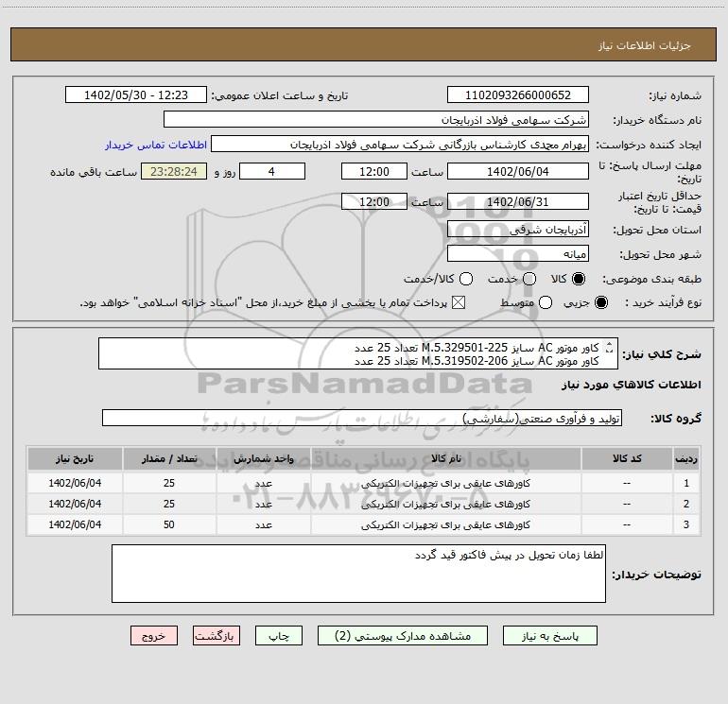Click the بازگشت back button
This screenshot has height=704, width=728.
point(217,636)
